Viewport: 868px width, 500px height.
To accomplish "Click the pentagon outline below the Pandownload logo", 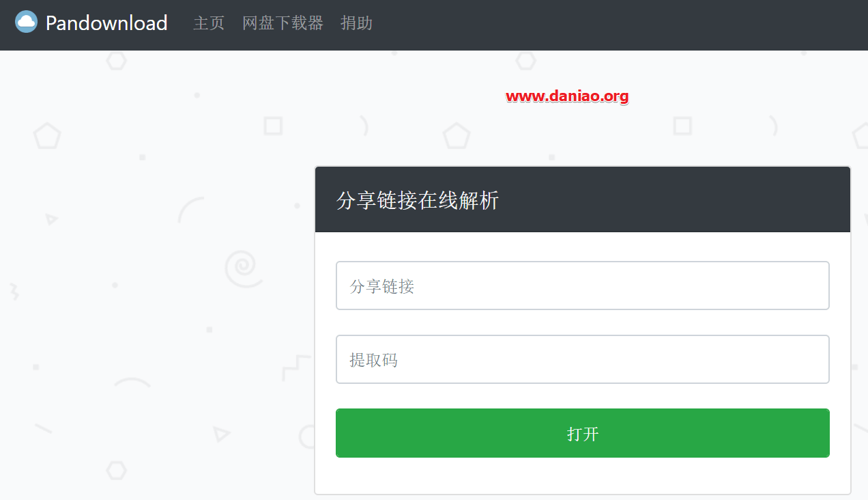I will coord(47,137).
